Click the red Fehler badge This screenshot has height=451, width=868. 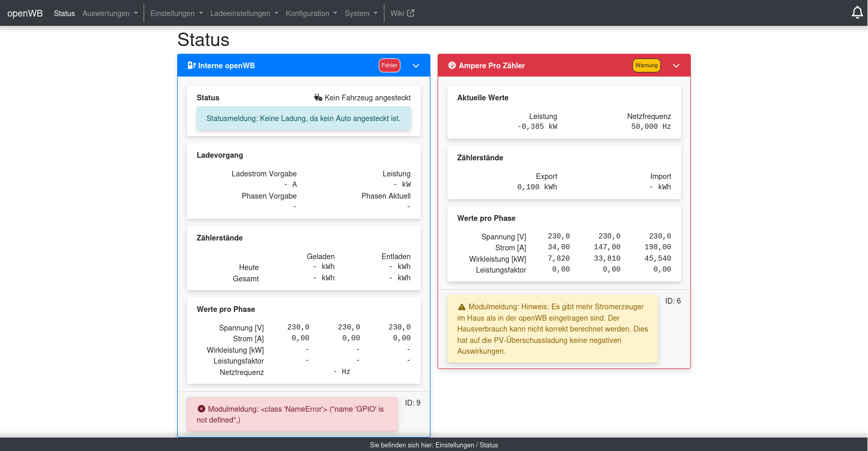coord(390,65)
